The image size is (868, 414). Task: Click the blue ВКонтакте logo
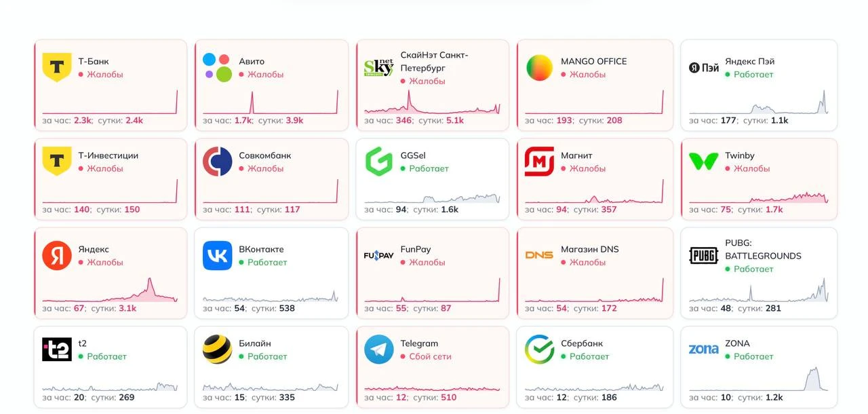click(217, 255)
